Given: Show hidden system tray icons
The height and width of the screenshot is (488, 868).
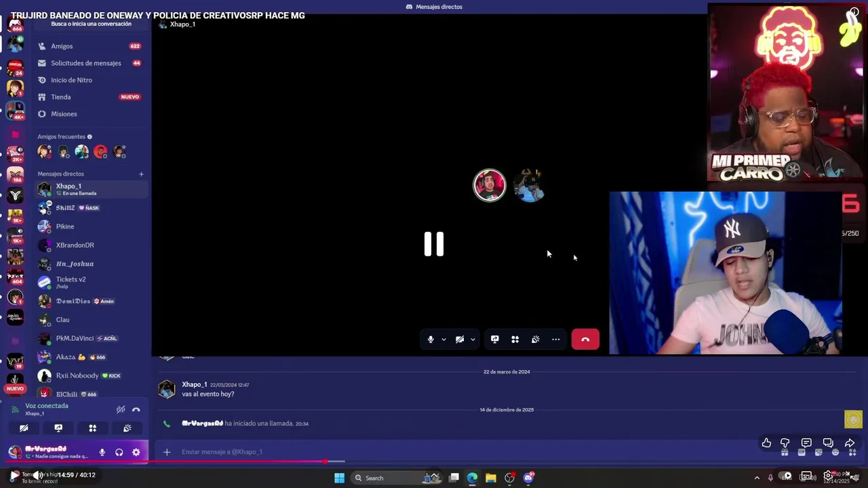Looking at the screenshot, I should (x=757, y=478).
